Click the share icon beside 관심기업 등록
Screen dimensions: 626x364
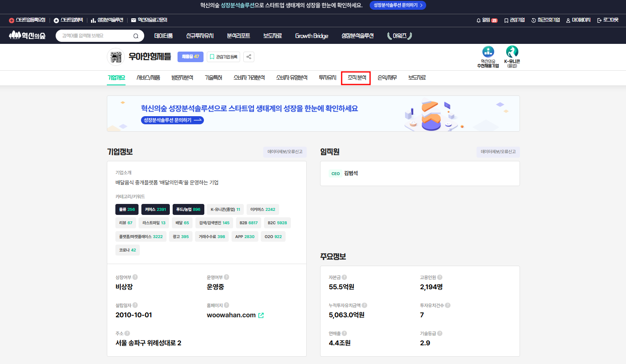(x=249, y=57)
